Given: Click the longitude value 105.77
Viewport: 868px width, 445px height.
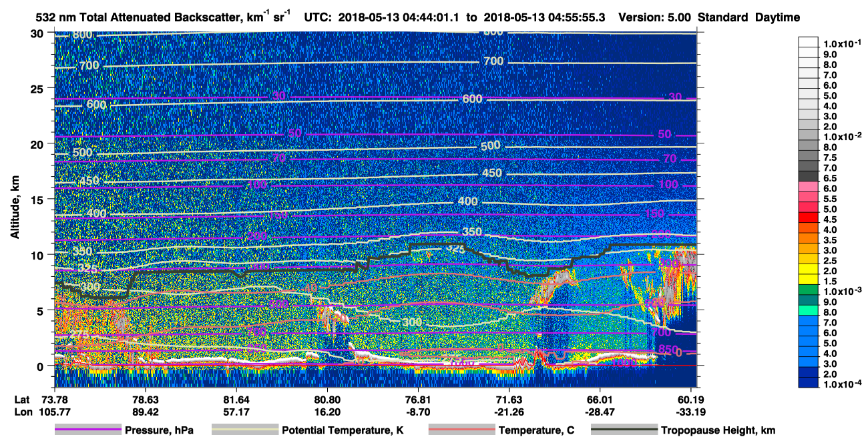Looking at the screenshot, I should coord(53,412).
